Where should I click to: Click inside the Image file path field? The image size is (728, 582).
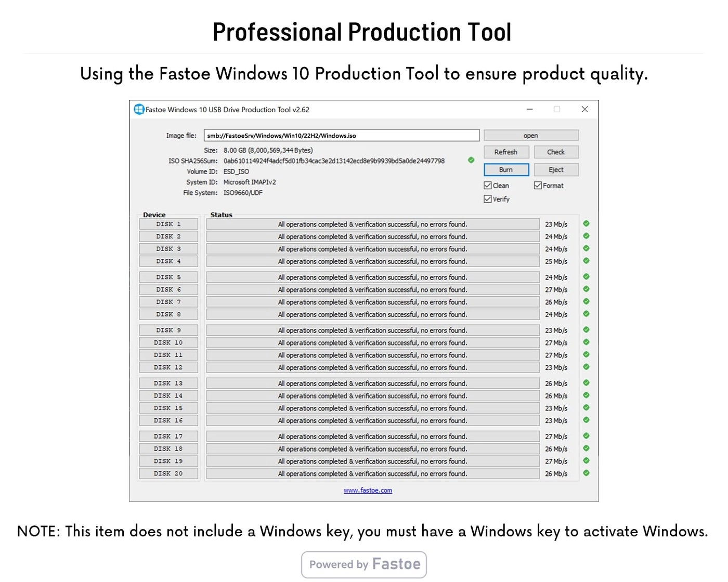(x=342, y=135)
